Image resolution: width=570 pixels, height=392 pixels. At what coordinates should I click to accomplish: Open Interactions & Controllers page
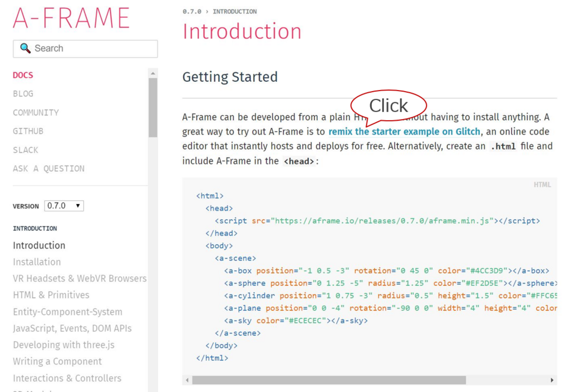[67, 378]
